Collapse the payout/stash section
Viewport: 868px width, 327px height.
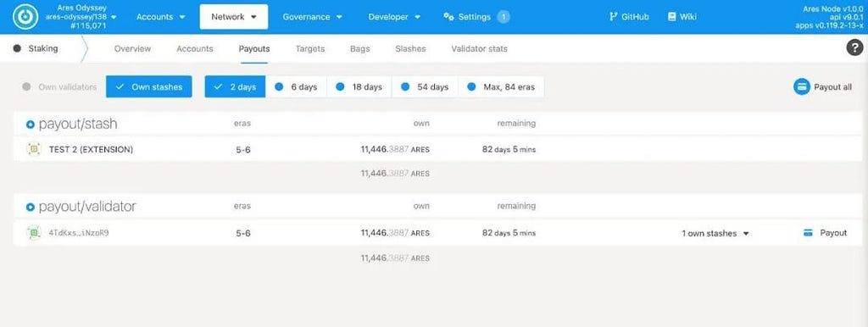pyautogui.click(x=31, y=125)
